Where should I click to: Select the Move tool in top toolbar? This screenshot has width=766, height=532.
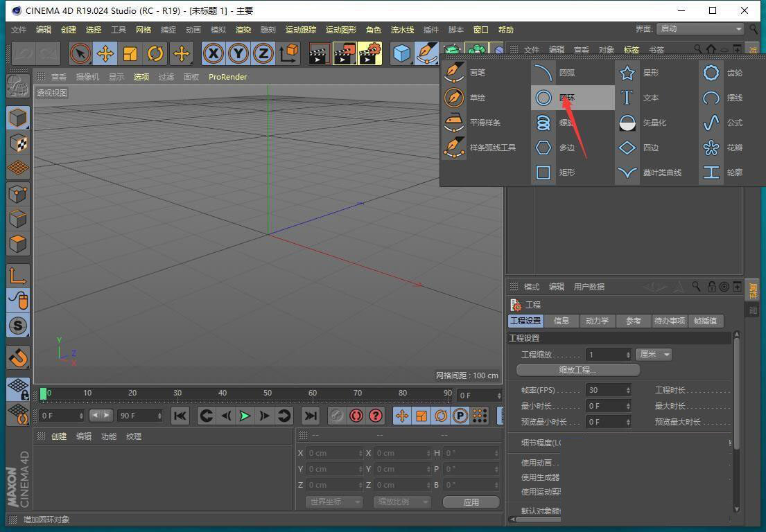coord(105,54)
